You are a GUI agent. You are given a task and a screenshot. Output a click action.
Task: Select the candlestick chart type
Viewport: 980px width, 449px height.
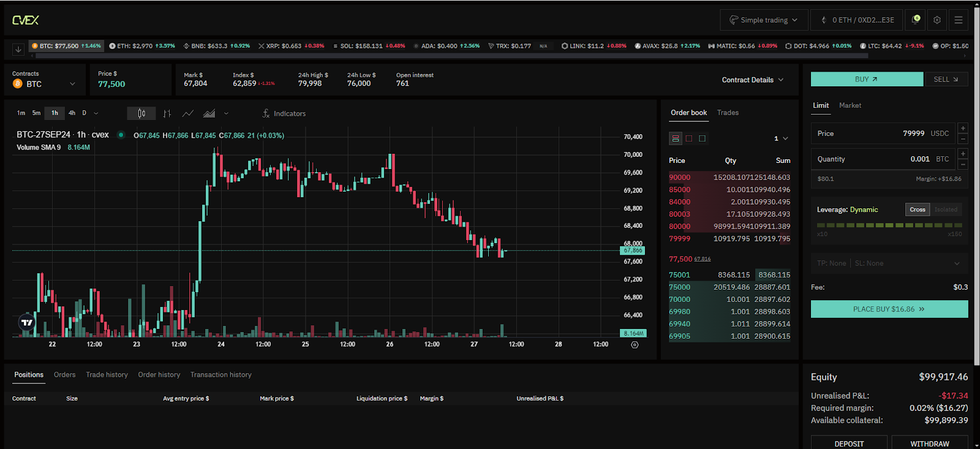141,113
